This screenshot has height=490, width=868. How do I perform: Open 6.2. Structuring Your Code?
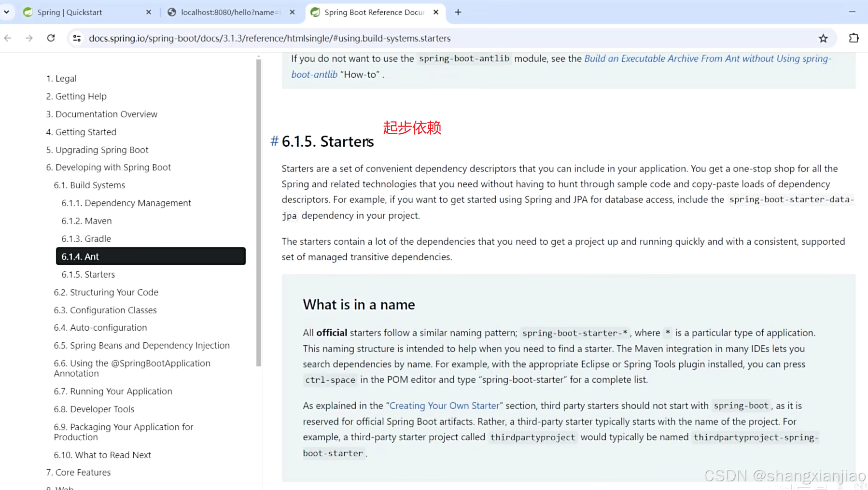tap(106, 292)
